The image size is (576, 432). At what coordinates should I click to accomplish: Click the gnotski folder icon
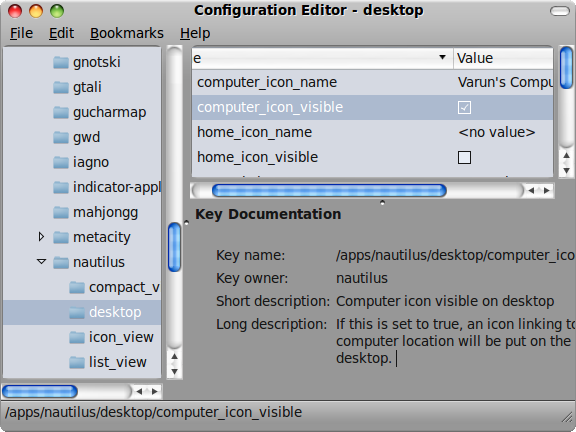click(61, 62)
